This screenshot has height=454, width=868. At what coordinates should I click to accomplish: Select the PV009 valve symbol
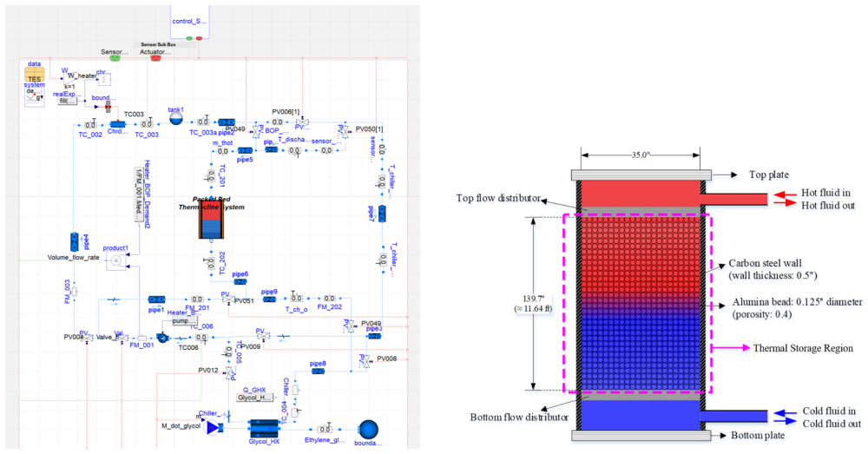coord(263,336)
